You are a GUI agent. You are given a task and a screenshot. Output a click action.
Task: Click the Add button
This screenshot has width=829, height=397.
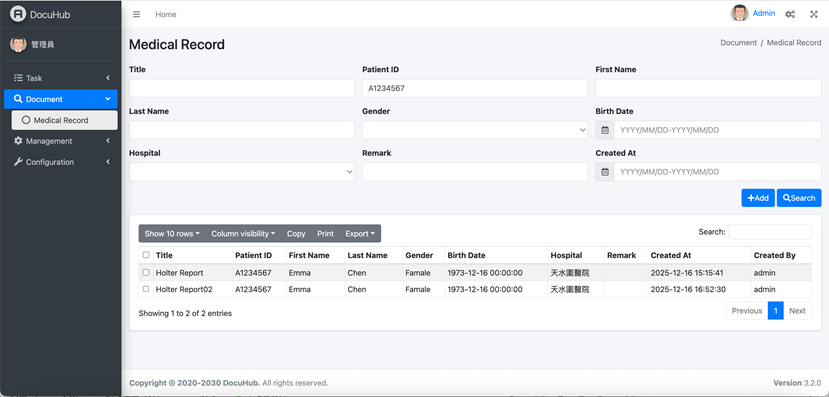pyautogui.click(x=758, y=198)
